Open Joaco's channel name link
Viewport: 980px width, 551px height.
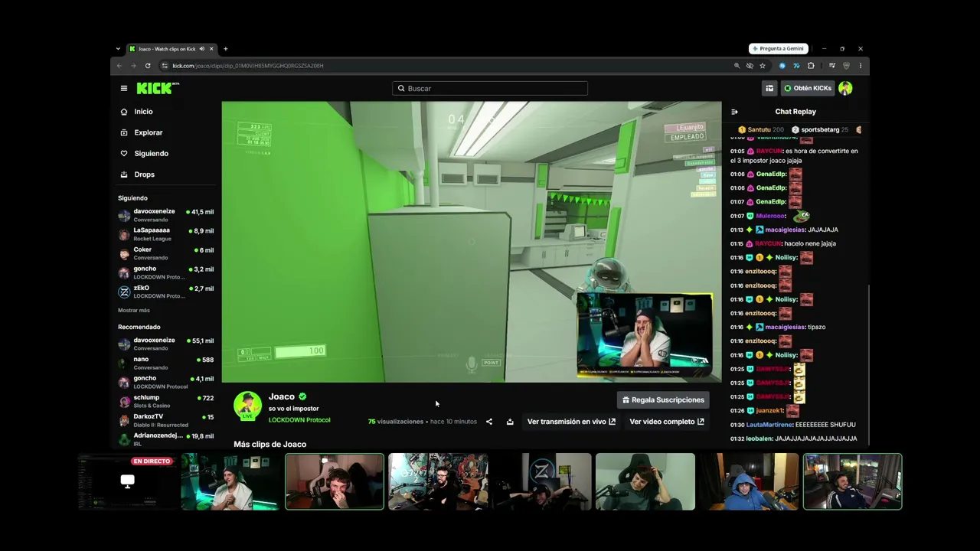pos(282,396)
